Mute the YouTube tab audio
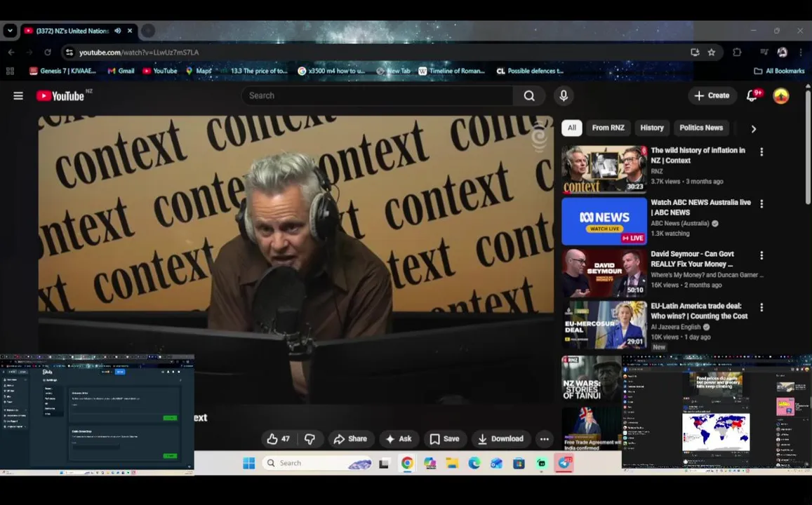The width and height of the screenshot is (812, 505). [x=117, y=31]
